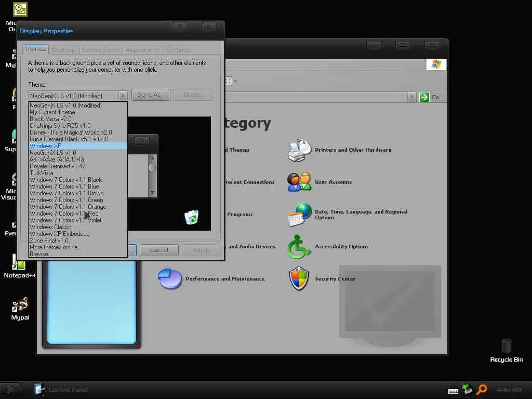Select 'Windows 7 Colors v1.1 Red'
This screenshot has width=532, height=399.
point(78,214)
